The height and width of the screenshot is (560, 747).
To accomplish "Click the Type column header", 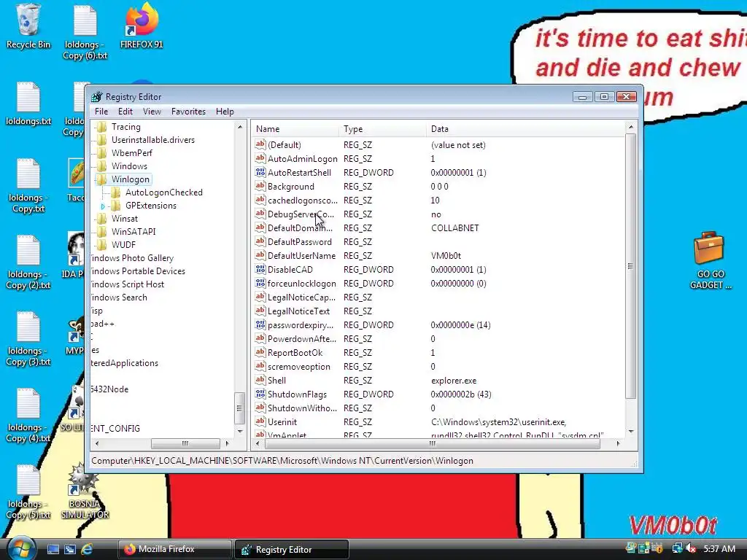I will [x=382, y=129].
